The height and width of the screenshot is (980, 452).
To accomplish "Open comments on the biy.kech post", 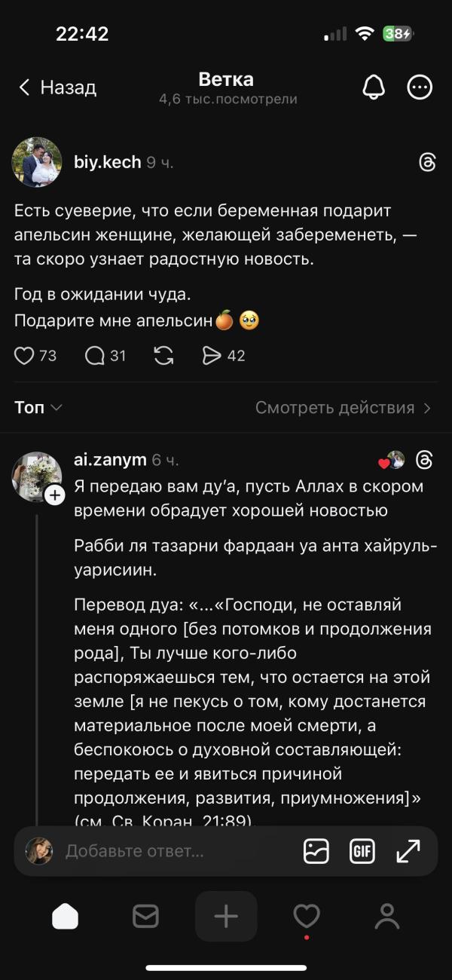I will click(95, 356).
